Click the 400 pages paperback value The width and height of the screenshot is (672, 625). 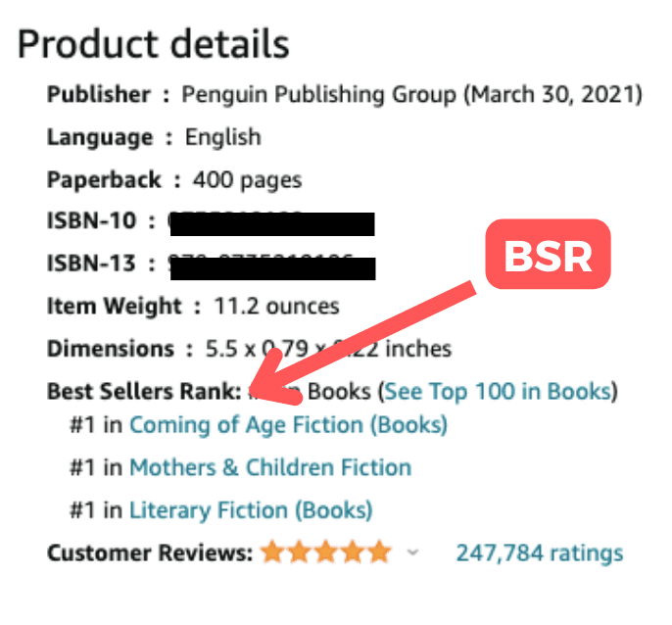(x=247, y=180)
